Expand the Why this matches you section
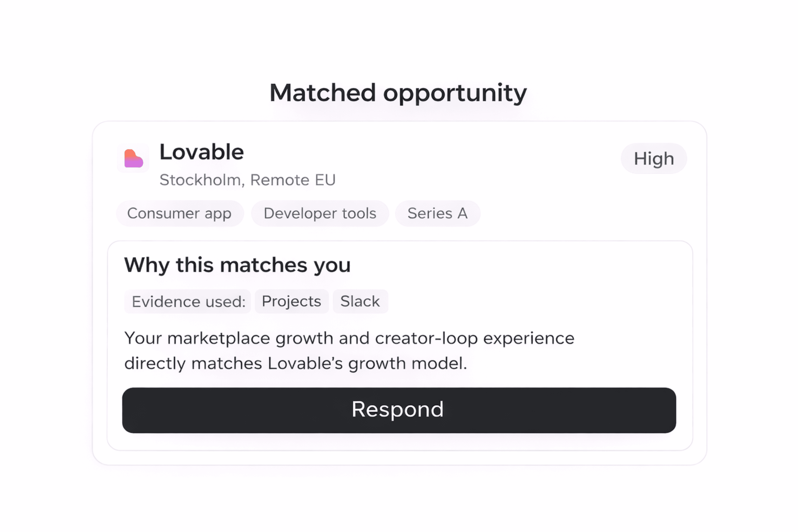The width and height of the screenshot is (798, 532). point(238,265)
